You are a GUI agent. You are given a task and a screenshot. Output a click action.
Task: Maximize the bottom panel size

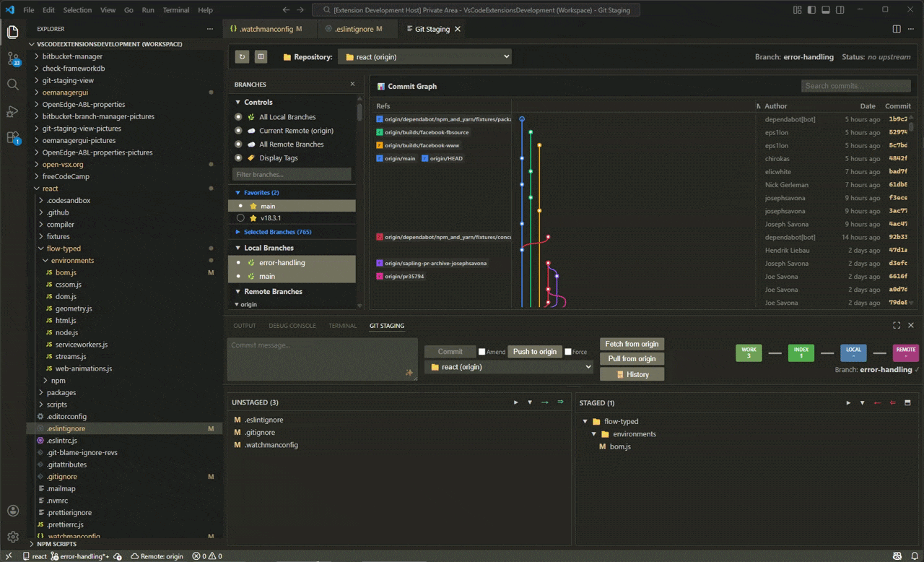point(897,326)
